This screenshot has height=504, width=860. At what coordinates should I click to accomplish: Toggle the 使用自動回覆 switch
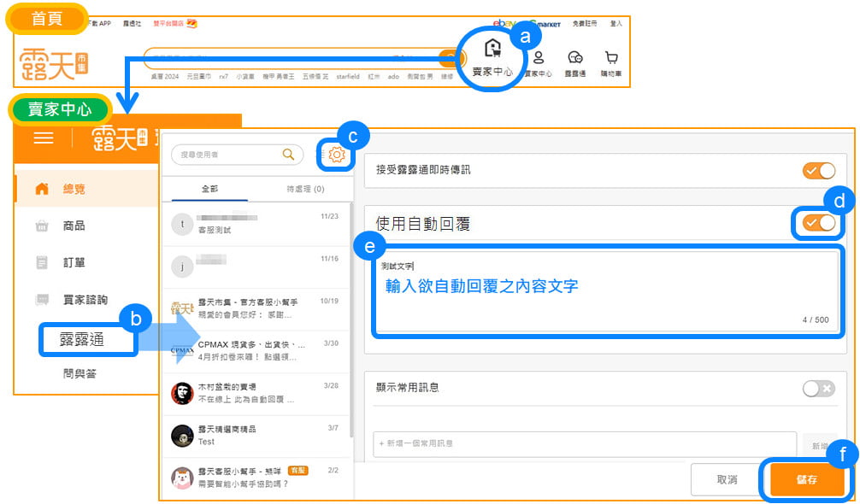818,223
